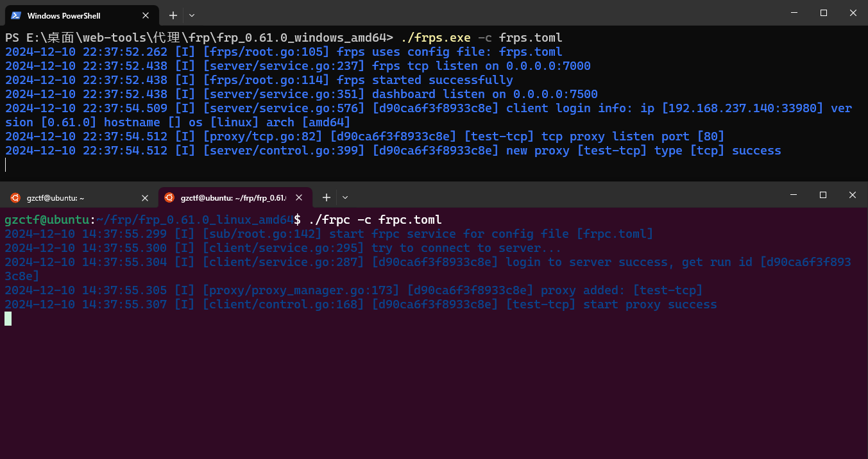Close the PowerShell terminal window
This screenshot has width=868, height=459.
853,13
